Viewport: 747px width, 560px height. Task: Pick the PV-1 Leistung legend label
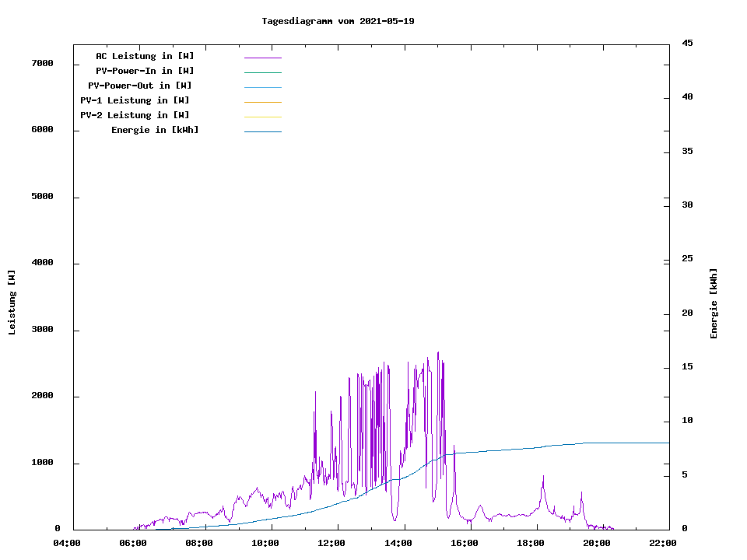coord(135,100)
